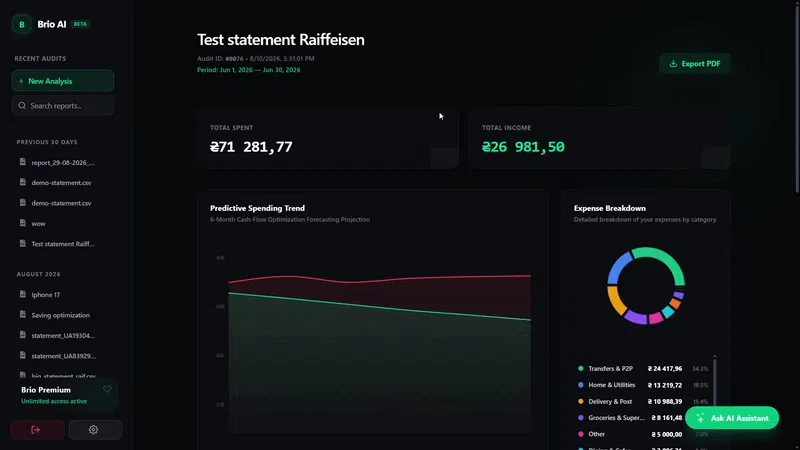This screenshot has width=800, height=450.
Task: Click ₴ 24 417,96 amount in legend
Action: pyautogui.click(x=665, y=368)
